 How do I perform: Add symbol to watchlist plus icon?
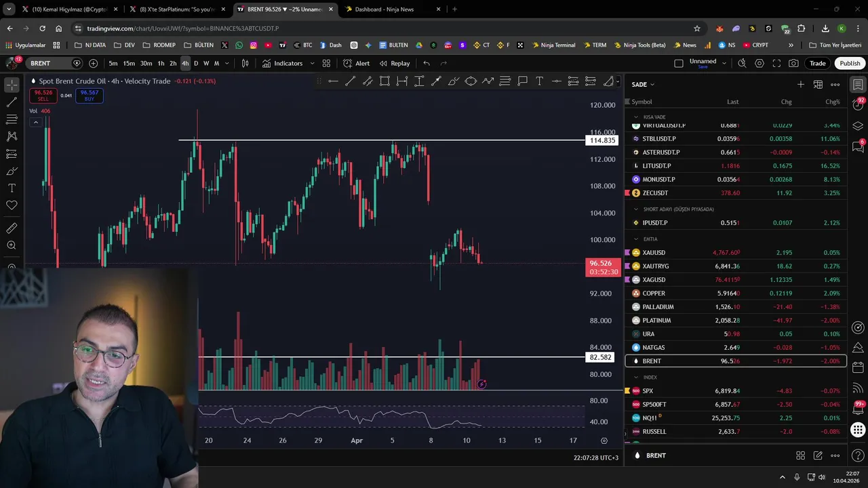(801, 85)
